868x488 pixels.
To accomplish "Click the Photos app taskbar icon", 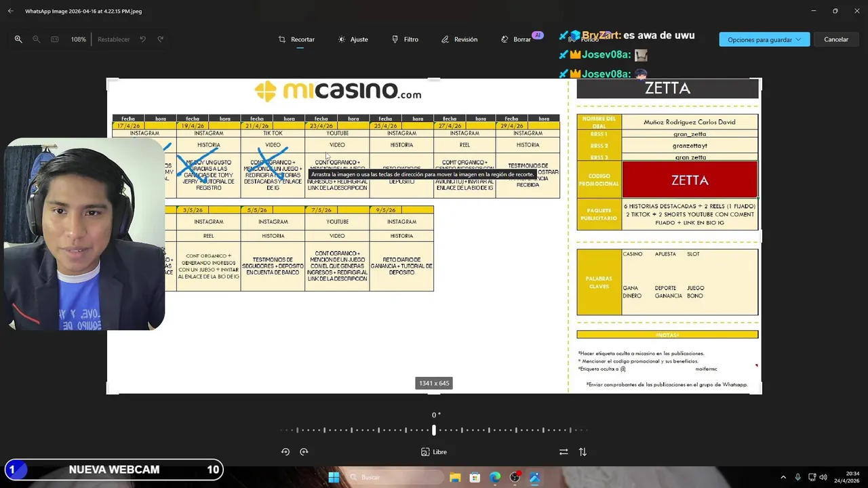I will click(x=534, y=477).
